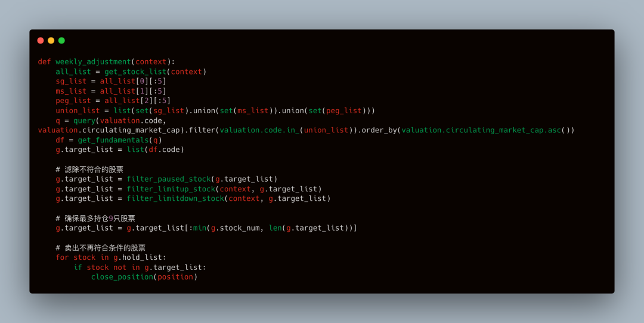Click the comment about 最多持仓9只股票

95,218
